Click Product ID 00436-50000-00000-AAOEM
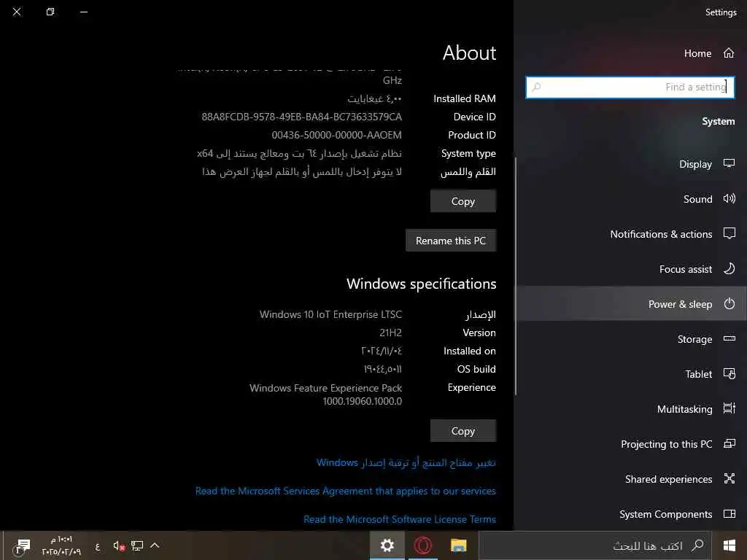The image size is (747, 560). 337,135
